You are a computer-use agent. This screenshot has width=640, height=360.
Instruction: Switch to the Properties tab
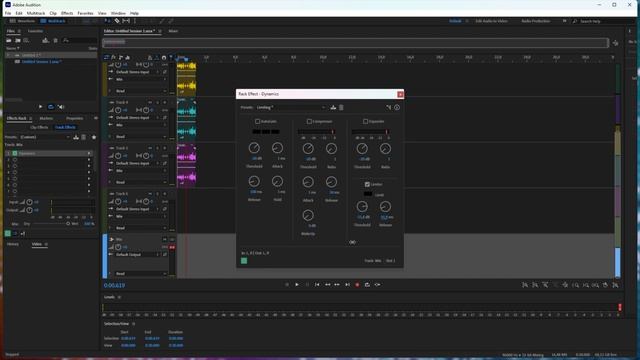(x=75, y=118)
